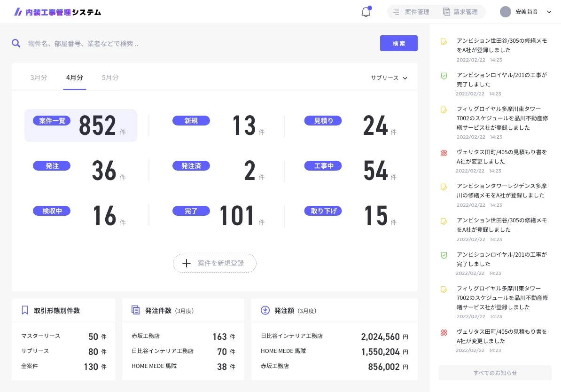Click the search magnifier icon
Viewport: 561px width, 392px height.
click(16, 44)
